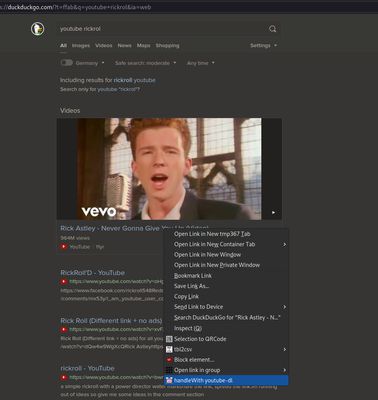378x400 pixels.
Task: Click the YouTube icon under the Rick Astley video
Action: click(64, 247)
